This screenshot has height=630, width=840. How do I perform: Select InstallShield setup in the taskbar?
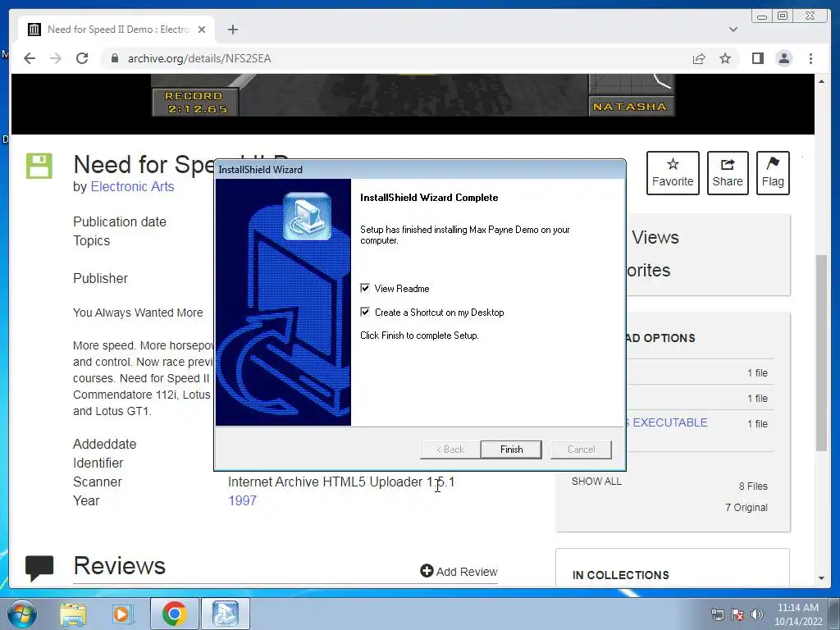[x=226, y=614]
